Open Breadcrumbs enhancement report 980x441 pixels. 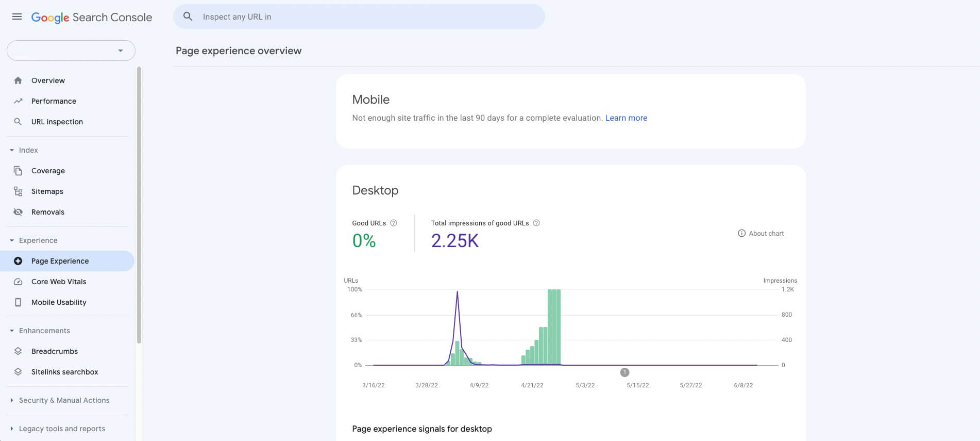67,351
